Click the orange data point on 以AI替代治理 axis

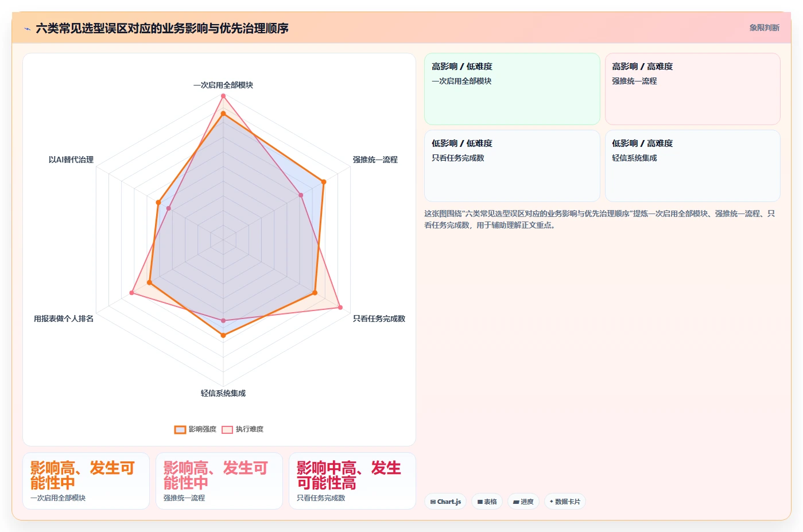[x=158, y=202]
